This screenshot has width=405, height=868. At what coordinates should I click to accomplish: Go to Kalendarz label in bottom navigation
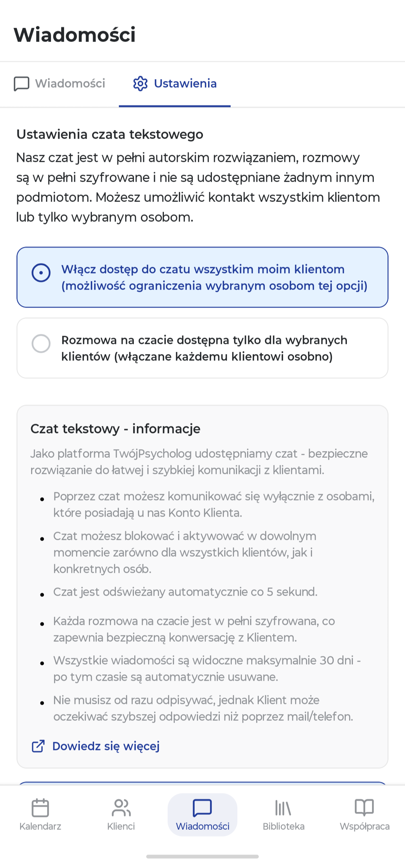[40, 826]
